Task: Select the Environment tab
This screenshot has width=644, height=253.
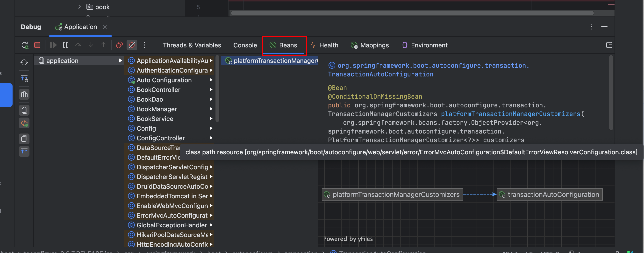Action: pyautogui.click(x=424, y=45)
